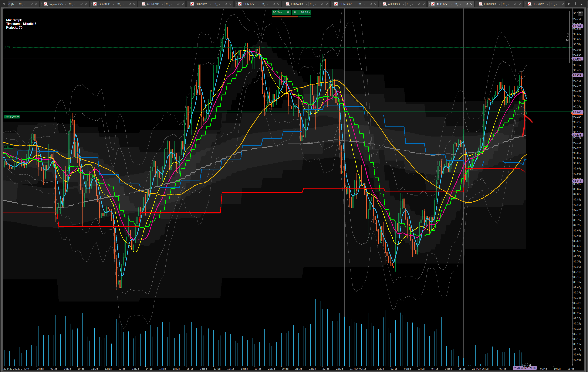
Task: Switch to the EURUSD chart tab
Action: (x=490, y=4)
